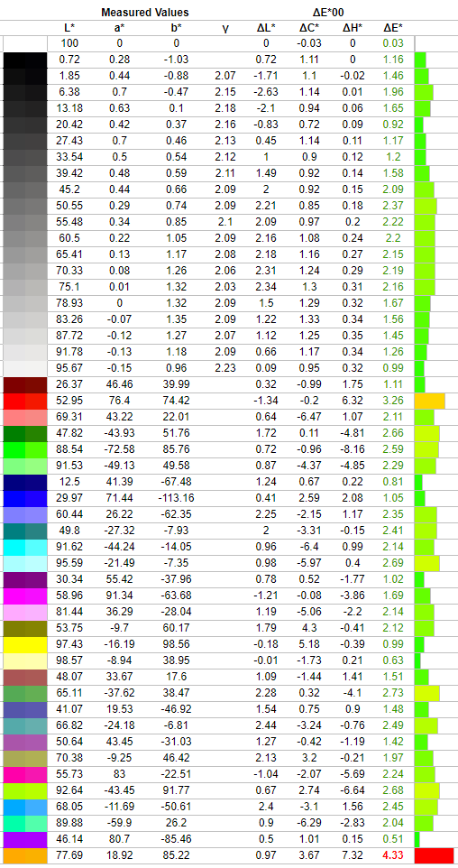The width and height of the screenshot is (458, 868).
Task: Click the b* value -113.16
Action: [176, 498]
